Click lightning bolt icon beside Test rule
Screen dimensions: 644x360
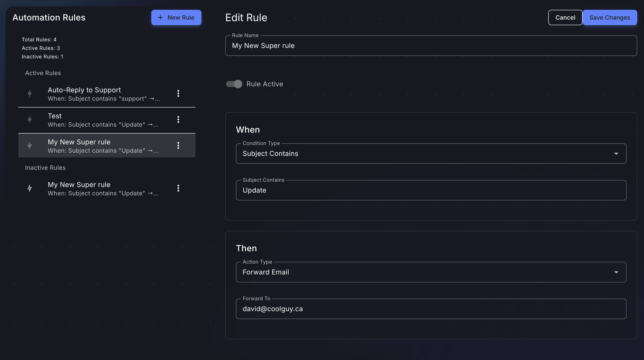coord(29,120)
